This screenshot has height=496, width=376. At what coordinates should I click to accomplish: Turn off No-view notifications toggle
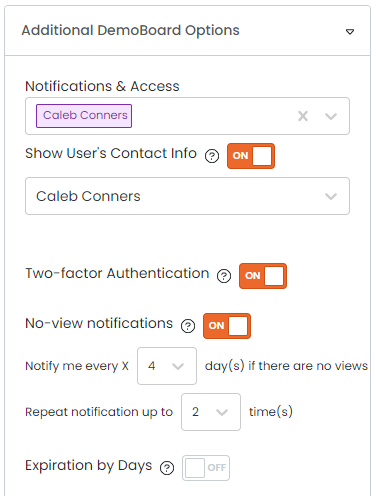pos(227,326)
